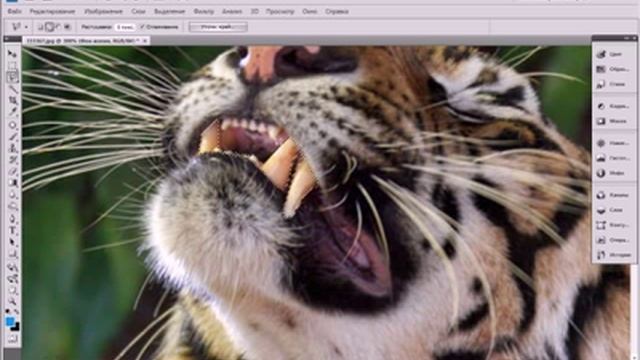This screenshot has width=640, height=360.
Task: Choose Intersect with selection mode
Action: [67, 27]
